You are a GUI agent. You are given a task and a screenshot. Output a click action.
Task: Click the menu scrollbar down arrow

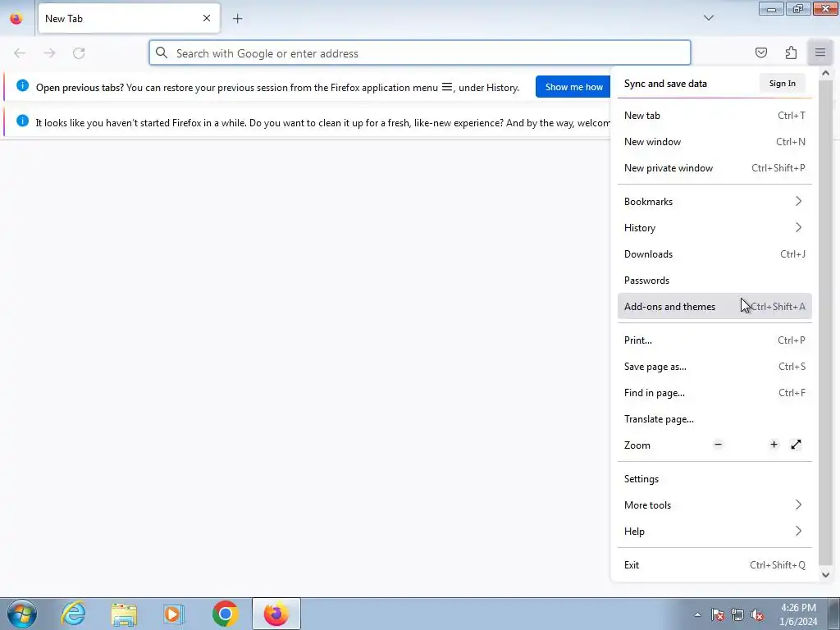(825, 574)
